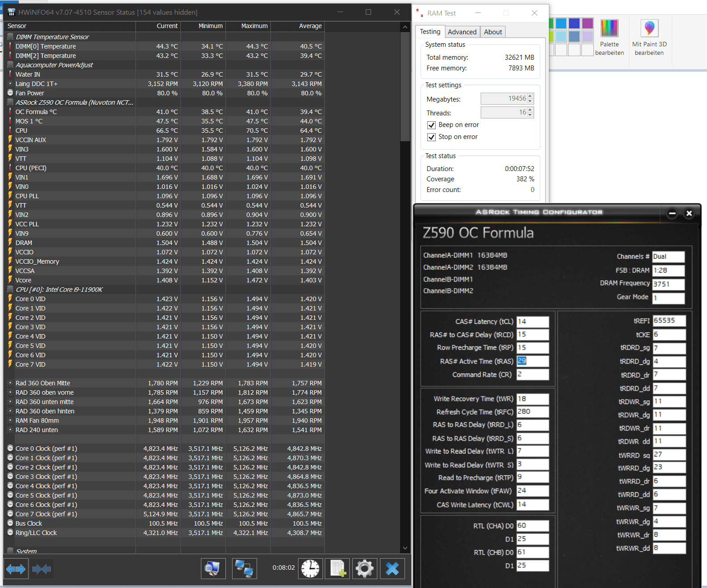Open the remote network computers icon in HWiNFO
This screenshot has height=588, width=707.
coord(244,569)
